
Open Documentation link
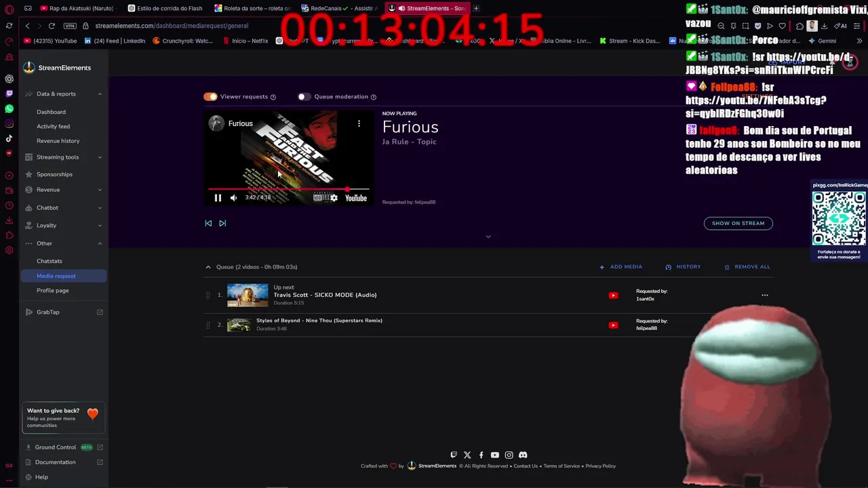click(x=63, y=462)
